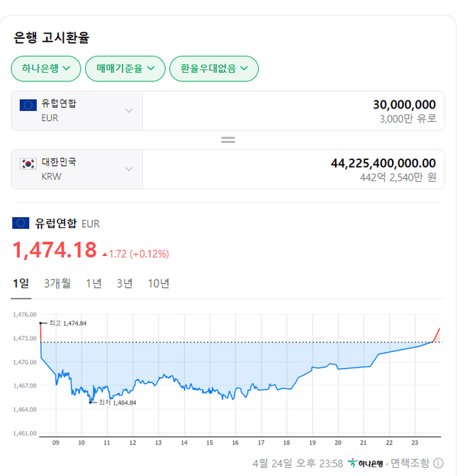
Task: Open the 환율우대없음 preference dropdown
Action: coord(214,68)
